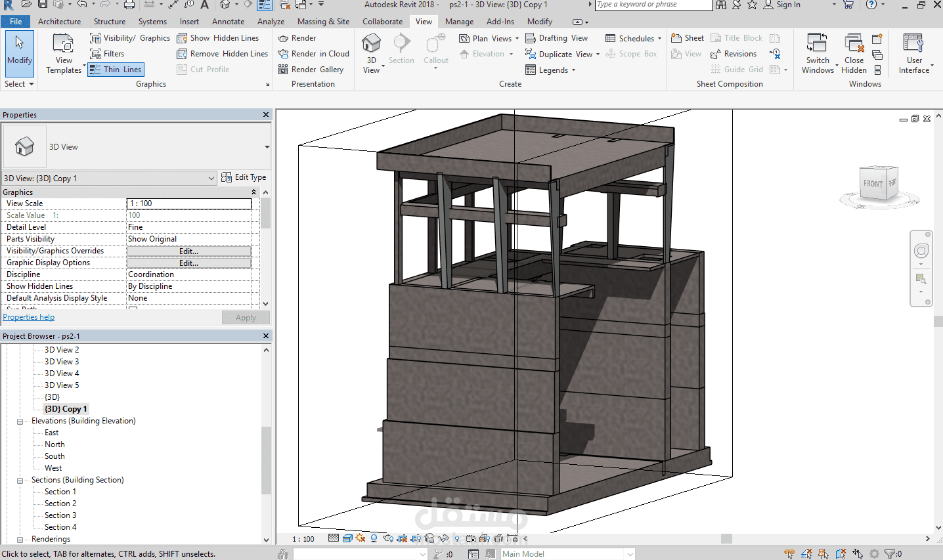Click the Print icon in quick access toolbar
The image size is (943, 560).
(x=129, y=5)
